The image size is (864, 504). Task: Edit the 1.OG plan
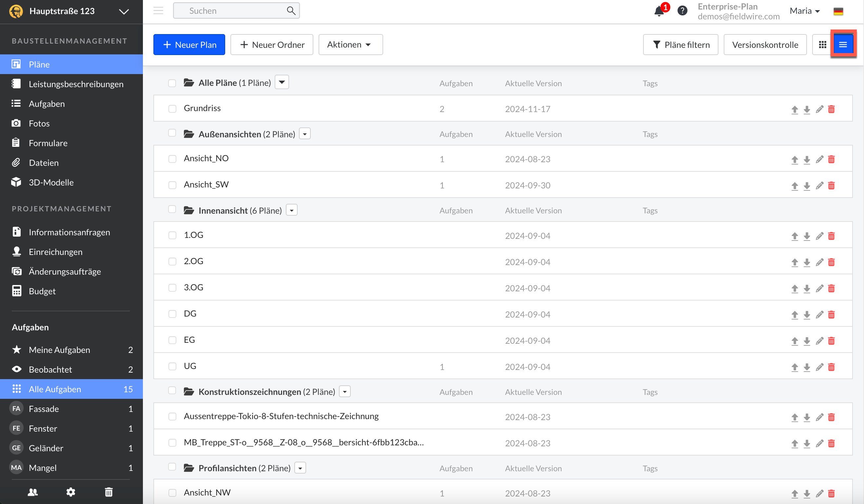pos(819,236)
